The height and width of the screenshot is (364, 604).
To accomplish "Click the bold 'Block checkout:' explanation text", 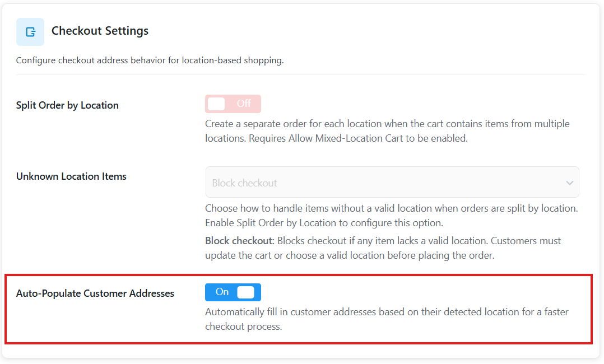I will click(240, 241).
